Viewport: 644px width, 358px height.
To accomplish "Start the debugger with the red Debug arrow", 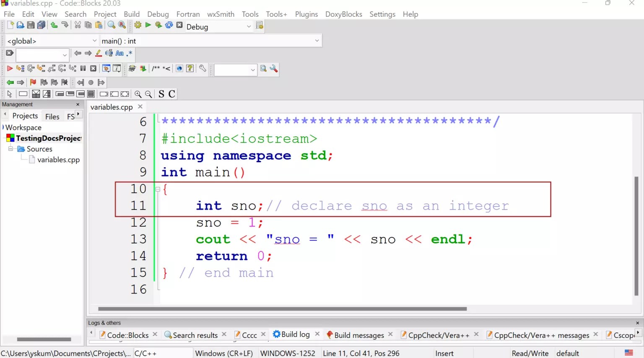I will tap(10, 69).
